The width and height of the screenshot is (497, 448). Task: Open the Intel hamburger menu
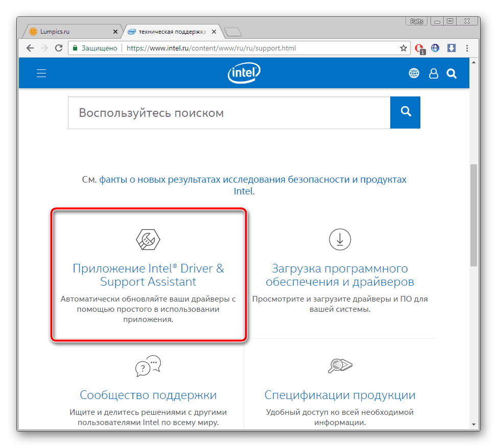41,73
